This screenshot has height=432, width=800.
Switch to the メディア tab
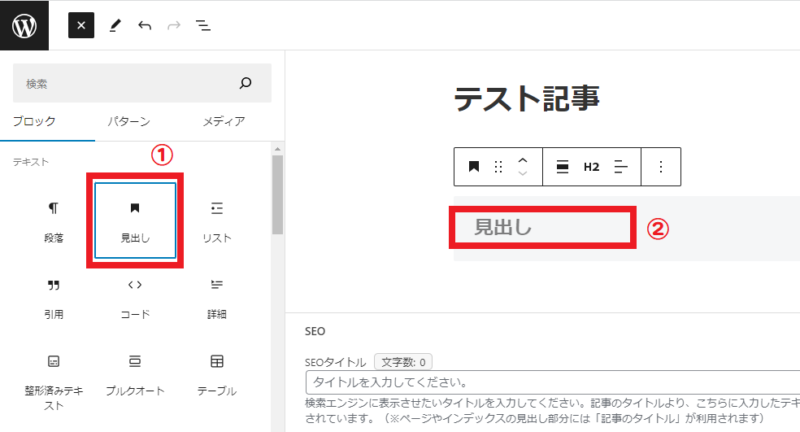coord(223,122)
